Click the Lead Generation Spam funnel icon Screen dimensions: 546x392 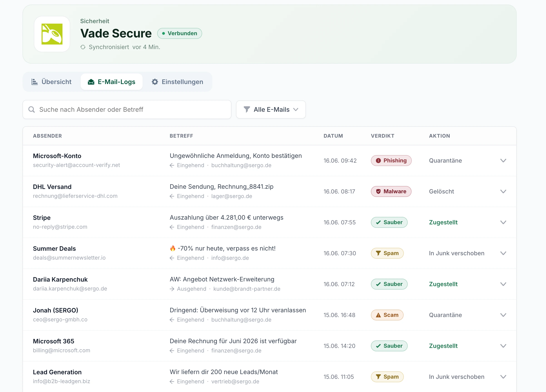(378, 377)
